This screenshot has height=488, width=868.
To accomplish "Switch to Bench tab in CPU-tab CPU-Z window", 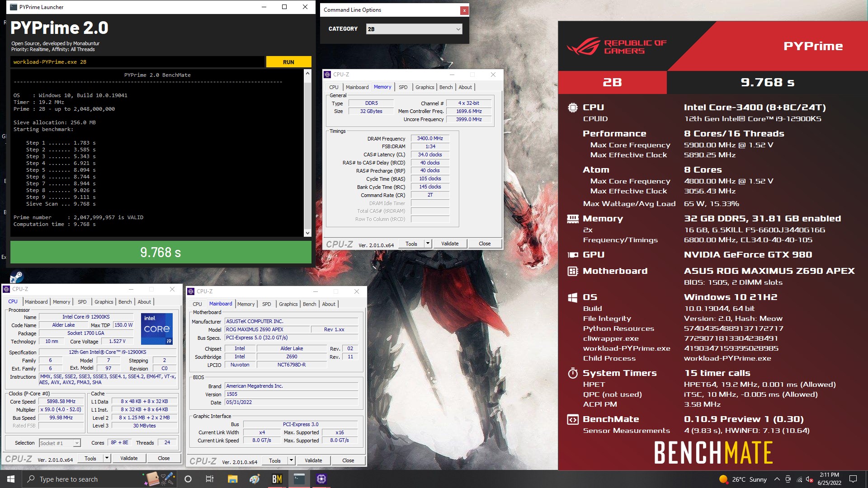I will (125, 302).
